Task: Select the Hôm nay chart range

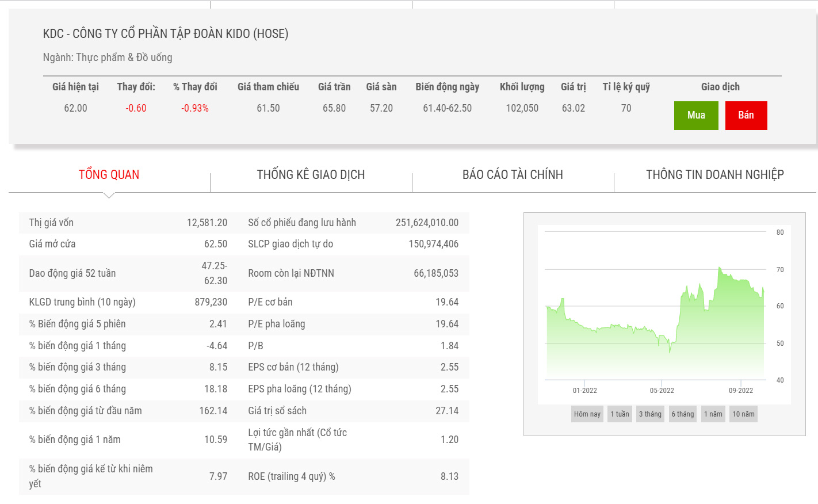Action: coord(587,414)
